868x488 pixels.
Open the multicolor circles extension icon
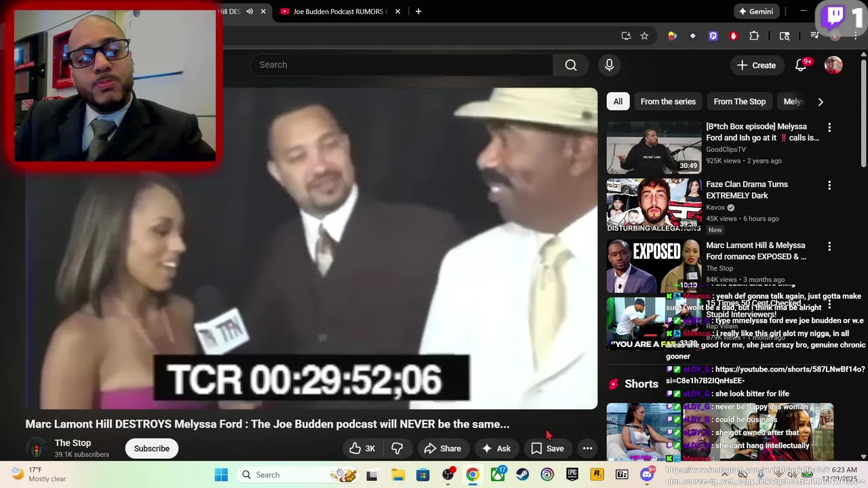pyautogui.click(x=672, y=36)
